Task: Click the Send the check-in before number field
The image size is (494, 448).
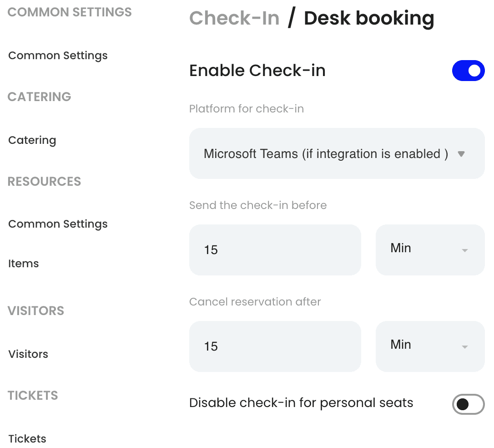Action: point(275,249)
